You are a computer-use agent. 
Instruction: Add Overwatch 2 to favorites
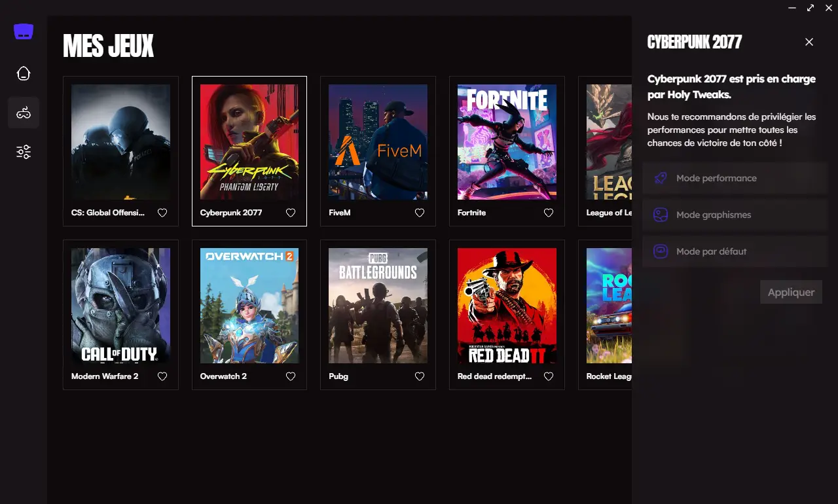(291, 376)
